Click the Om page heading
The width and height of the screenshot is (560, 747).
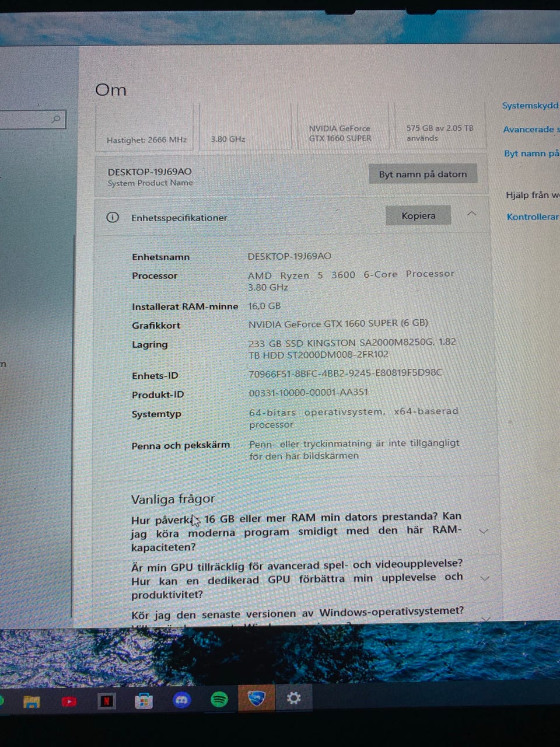tap(111, 90)
